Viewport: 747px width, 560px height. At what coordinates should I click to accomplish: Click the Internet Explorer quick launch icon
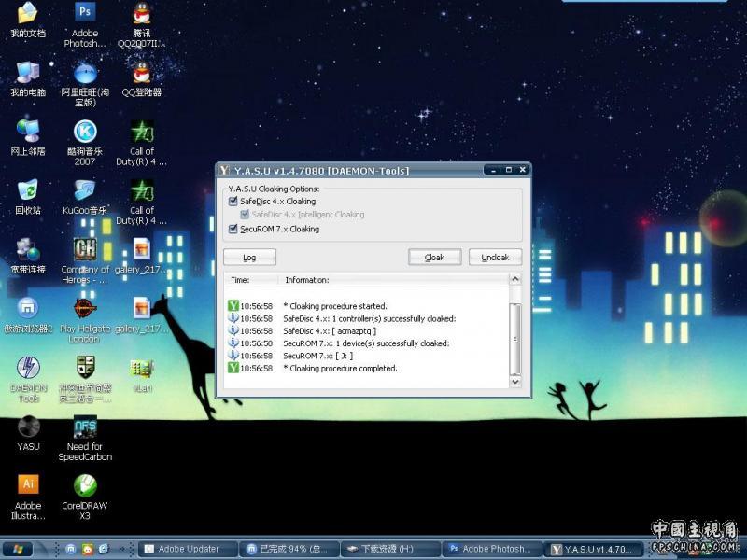coord(104,549)
